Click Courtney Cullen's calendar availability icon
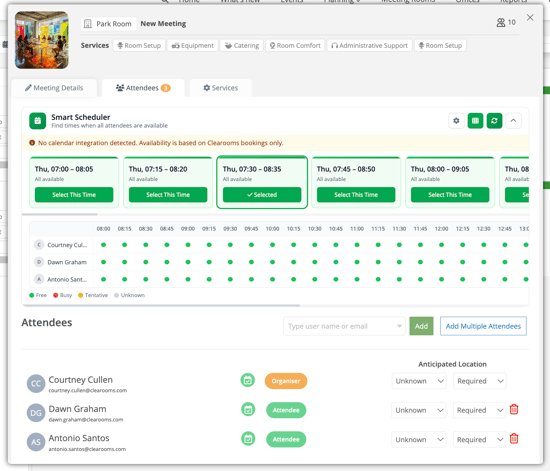The image size is (550, 471). pyautogui.click(x=248, y=380)
